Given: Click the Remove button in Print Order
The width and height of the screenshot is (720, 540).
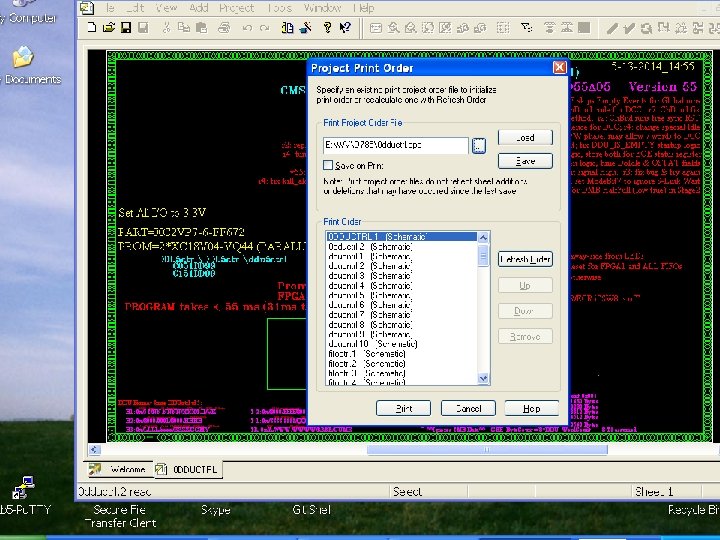Looking at the screenshot, I should tap(525, 337).
